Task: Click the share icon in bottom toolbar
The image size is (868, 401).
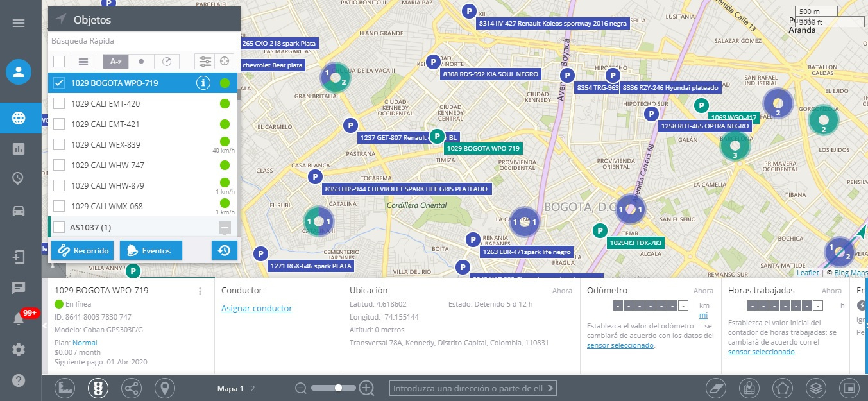Action: [x=132, y=388]
